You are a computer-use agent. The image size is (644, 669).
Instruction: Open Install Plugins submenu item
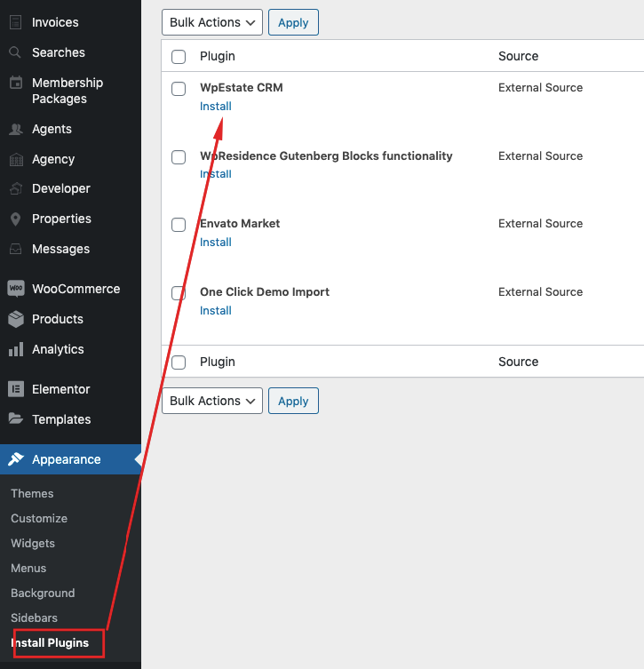[50, 643]
